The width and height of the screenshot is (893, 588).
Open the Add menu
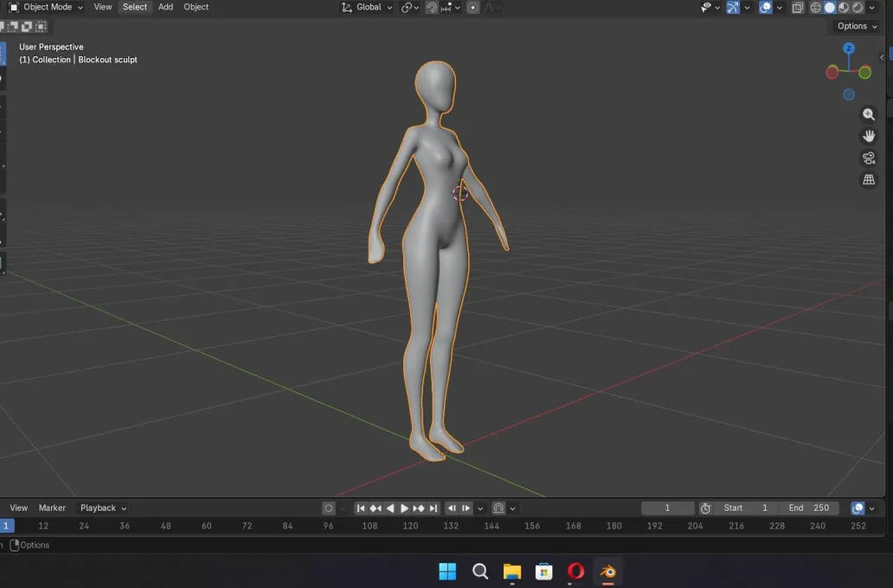click(166, 7)
